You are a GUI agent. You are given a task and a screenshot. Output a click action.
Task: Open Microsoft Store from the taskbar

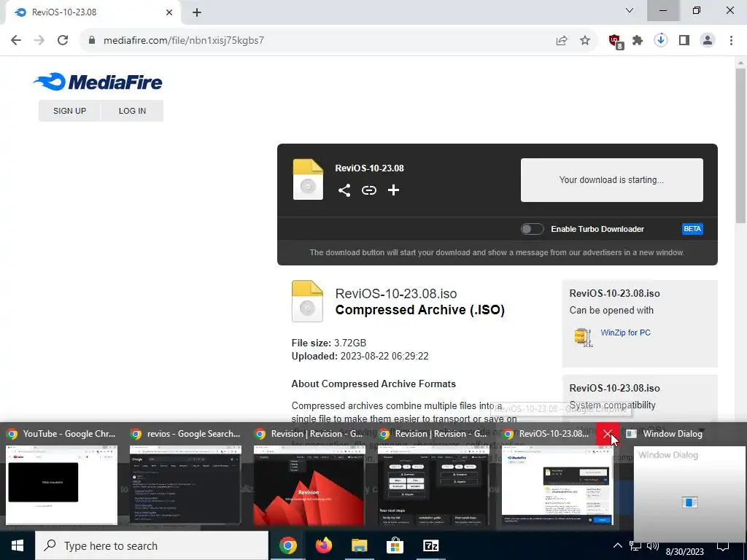pyautogui.click(x=395, y=545)
